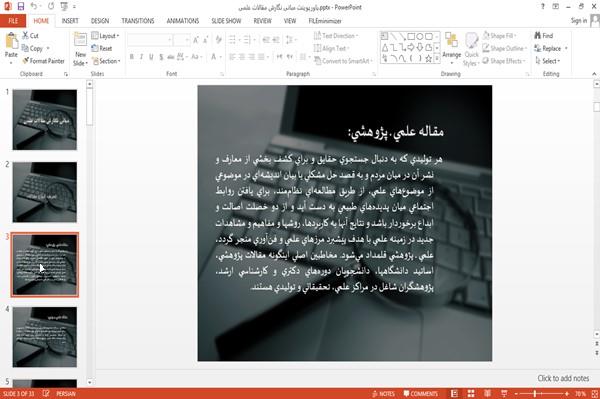Click the Find binoculars icon
The width and height of the screenshot is (600, 399).
(538, 36)
